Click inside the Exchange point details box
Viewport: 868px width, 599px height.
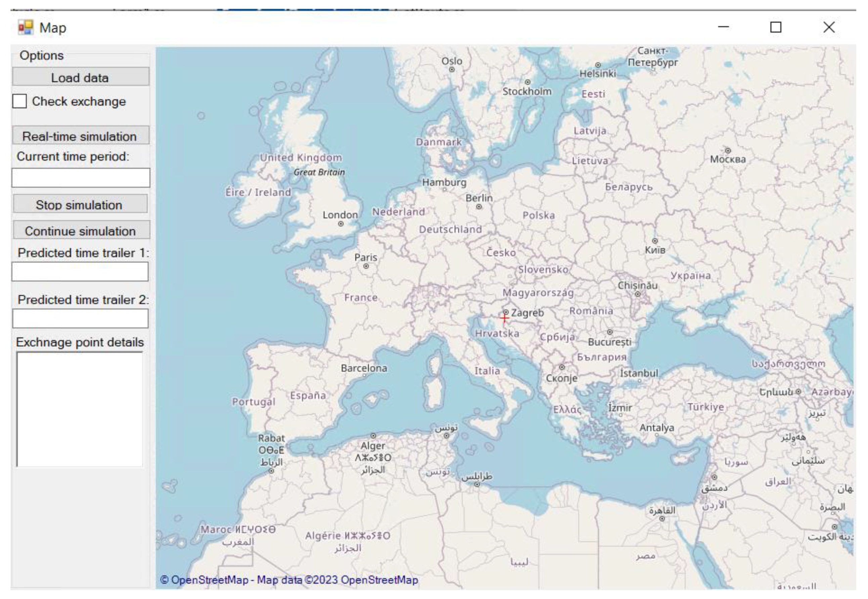[80, 409]
